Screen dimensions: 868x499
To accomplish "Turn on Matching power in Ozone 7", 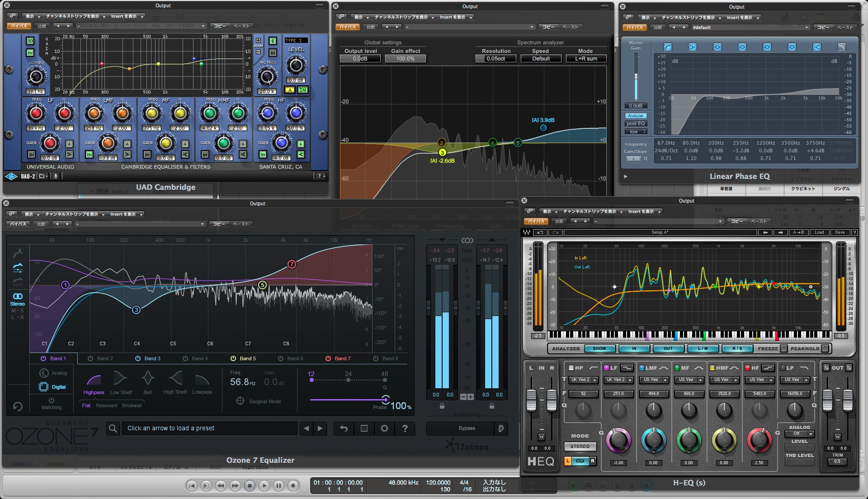I will (x=52, y=400).
